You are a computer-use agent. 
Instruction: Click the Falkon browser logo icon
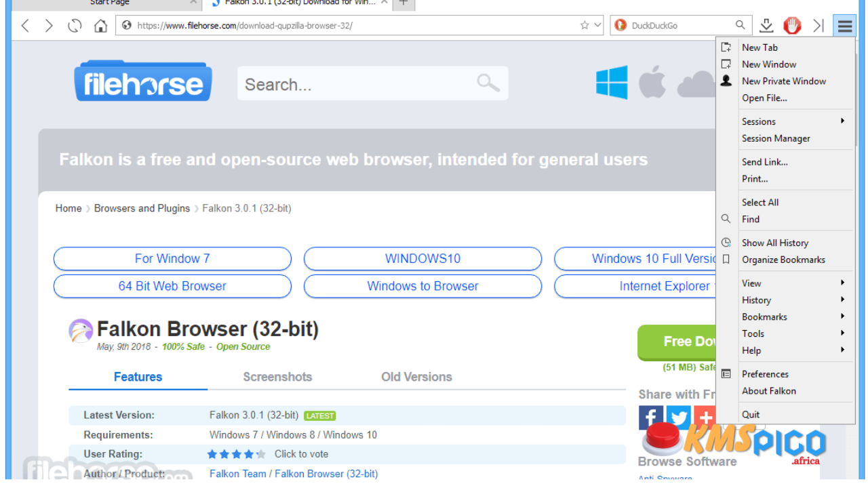pos(81,331)
